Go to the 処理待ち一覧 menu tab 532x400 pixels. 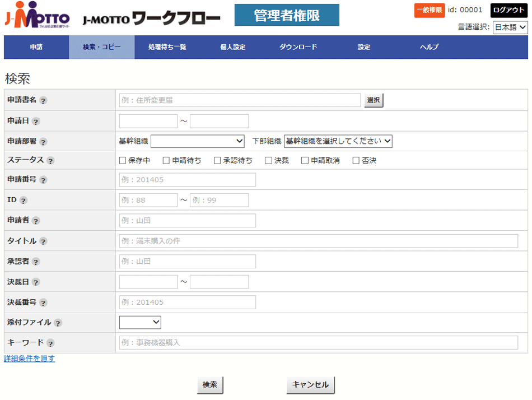pos(167,47)
